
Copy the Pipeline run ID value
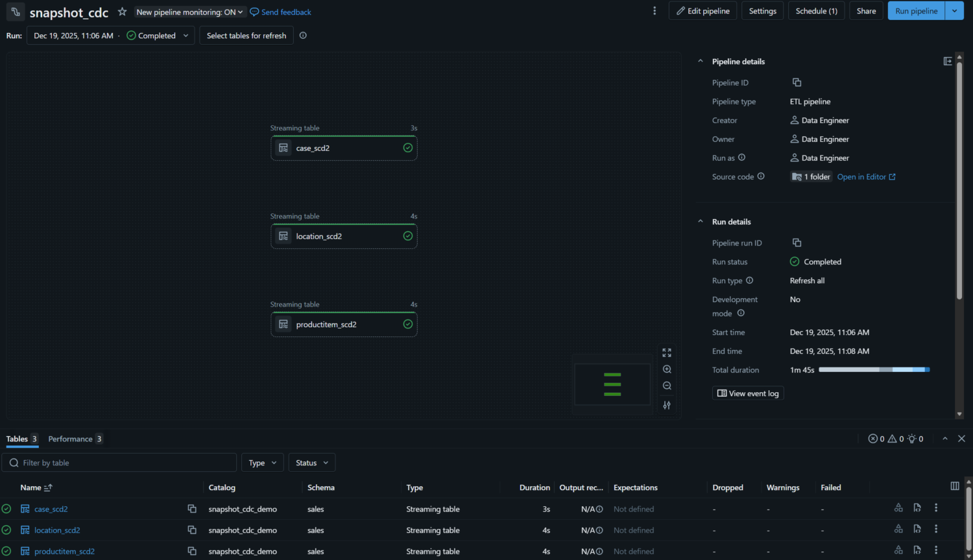[797, 243]
